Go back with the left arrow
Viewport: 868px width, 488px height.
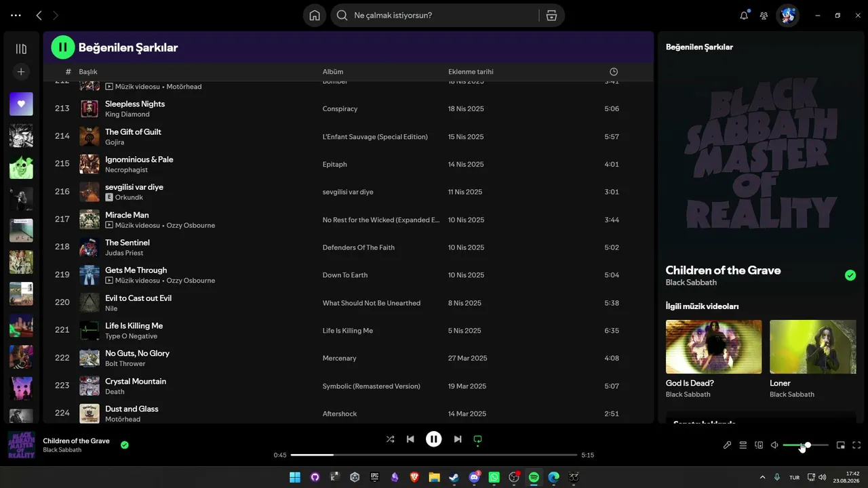click(x=39, y=15)
